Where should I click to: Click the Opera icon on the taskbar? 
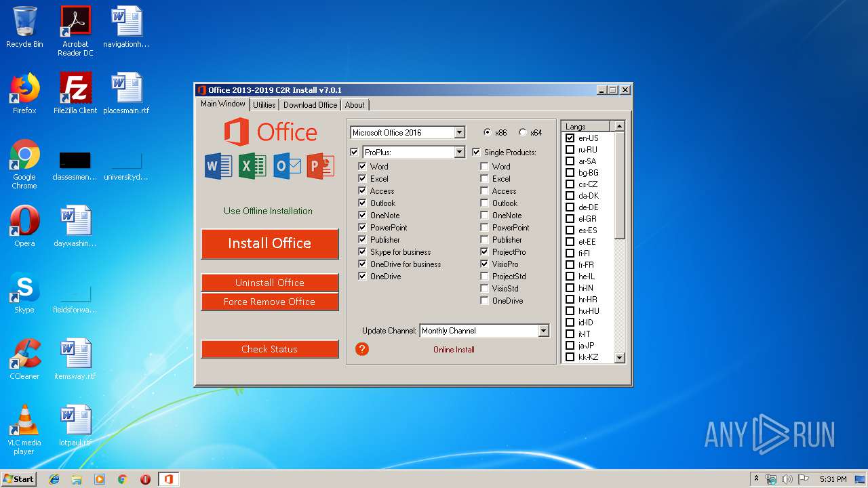pyautogui.click(x=145, y=479)
